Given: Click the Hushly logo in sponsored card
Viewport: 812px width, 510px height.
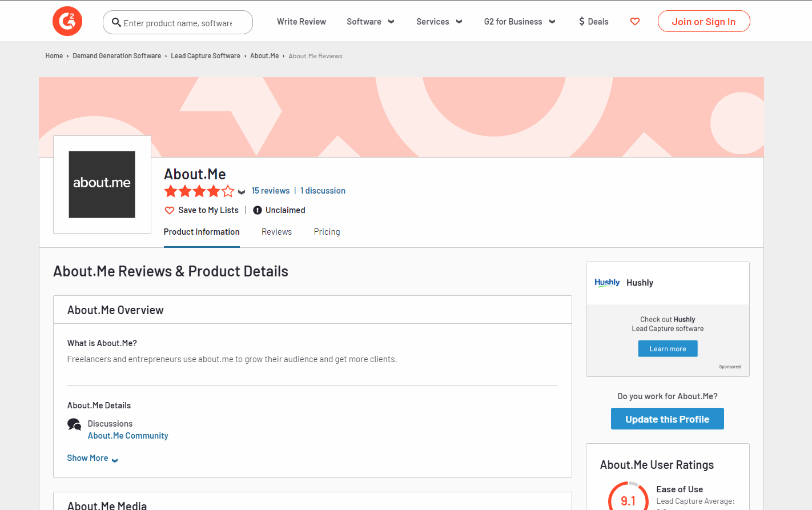Looking at the screenshot, I should click(x=607, y=283).
